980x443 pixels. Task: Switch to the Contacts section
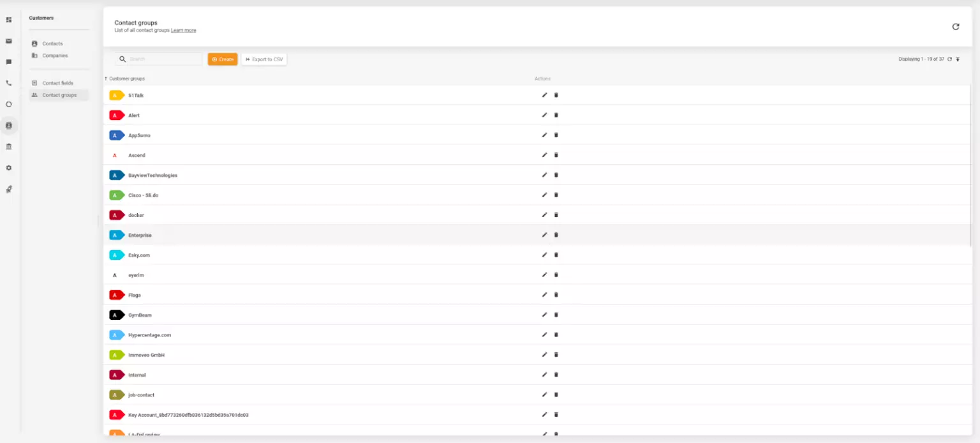click(x=52, y=43)
